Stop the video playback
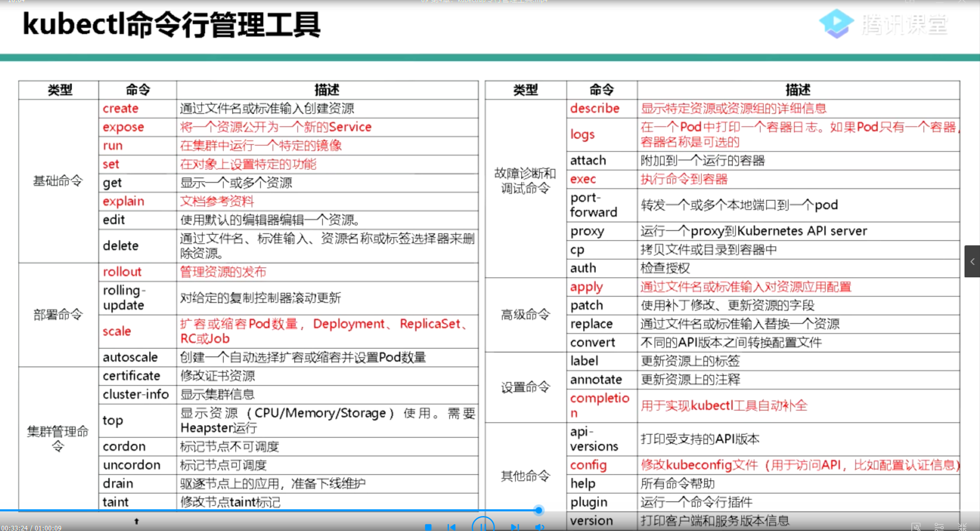 coord(428,527)
